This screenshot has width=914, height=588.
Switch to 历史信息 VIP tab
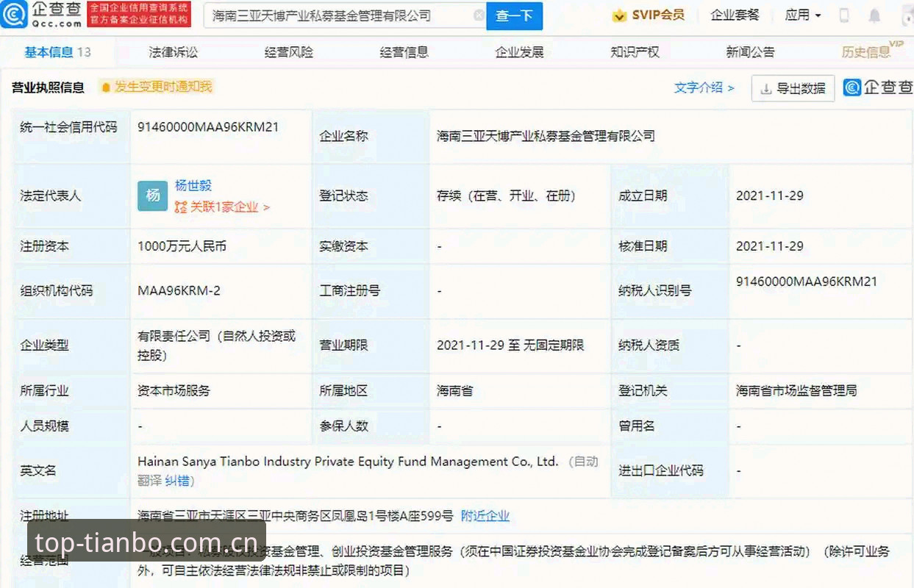tap(871, 51)
